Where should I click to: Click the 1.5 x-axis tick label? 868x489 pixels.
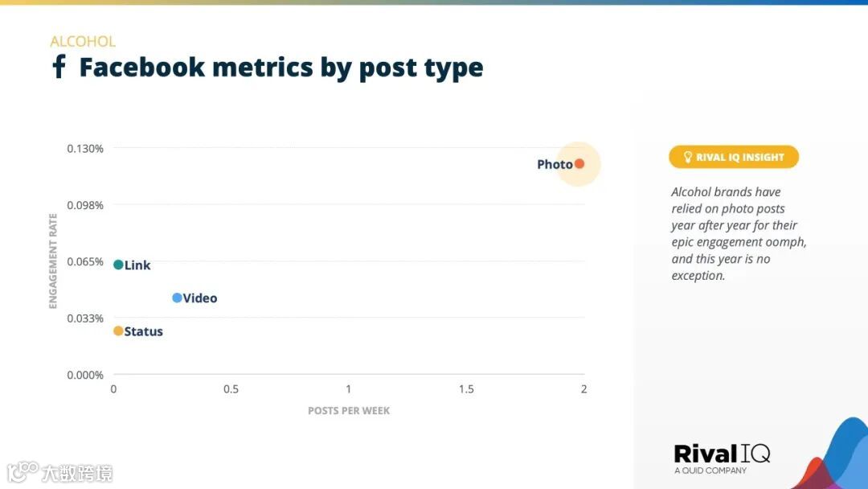click(x=466, y=389)
